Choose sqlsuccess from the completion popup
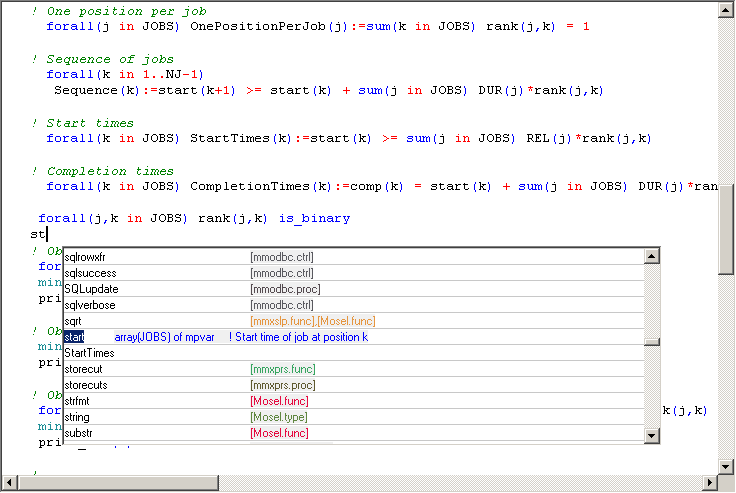Screen dimensions: 736x493 [89, 273]
